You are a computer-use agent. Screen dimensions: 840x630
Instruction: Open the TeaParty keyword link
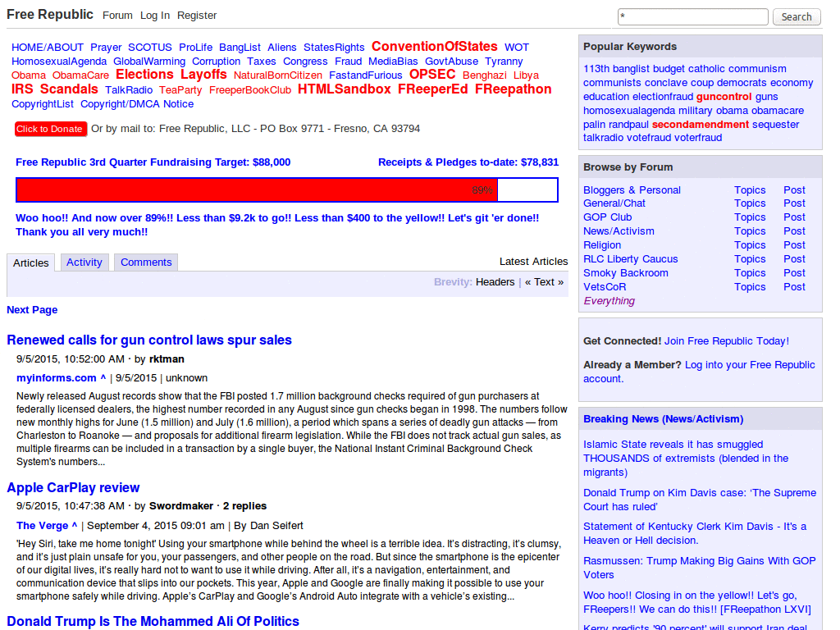tap(180, 90)
